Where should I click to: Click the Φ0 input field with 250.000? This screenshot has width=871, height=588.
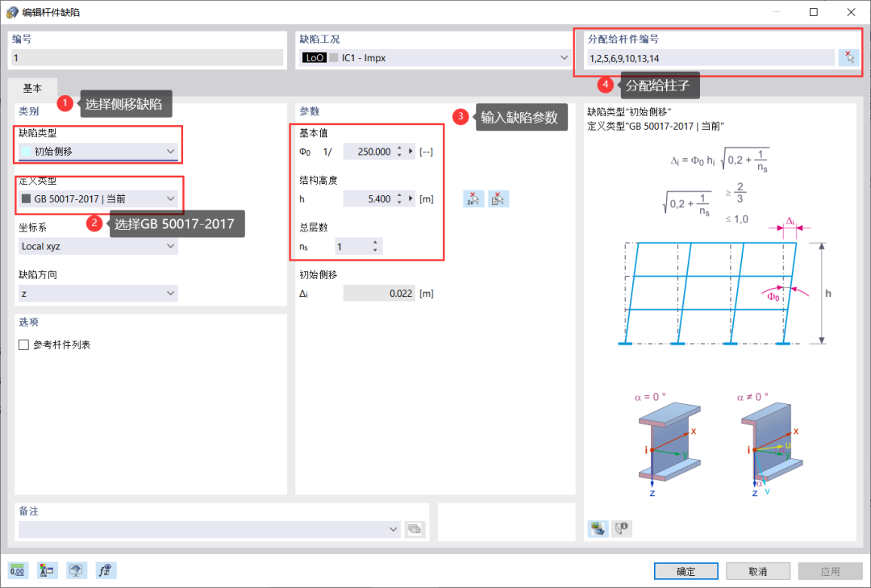coord(369,151)
